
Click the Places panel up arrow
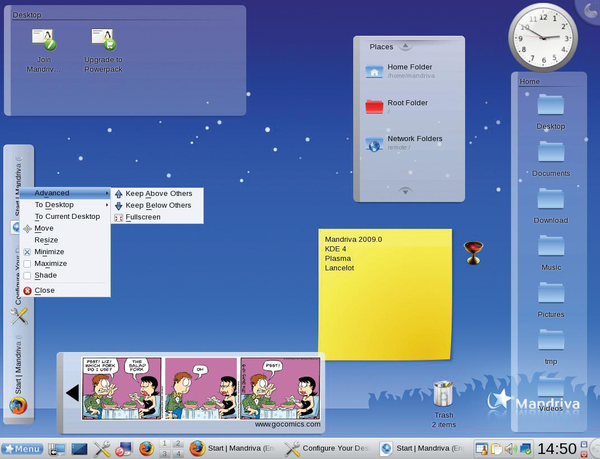405,46
